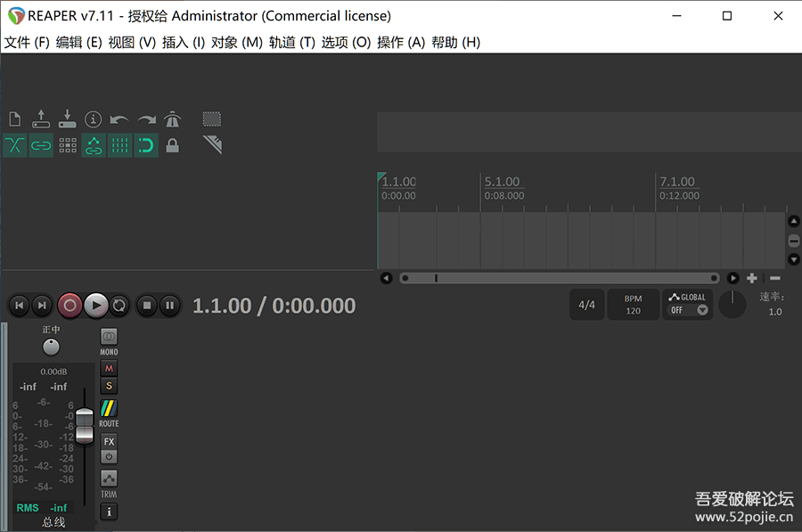Create a new project with the blank page icon
Viewport: 802px width, 532px height.
tap(15, 119)
